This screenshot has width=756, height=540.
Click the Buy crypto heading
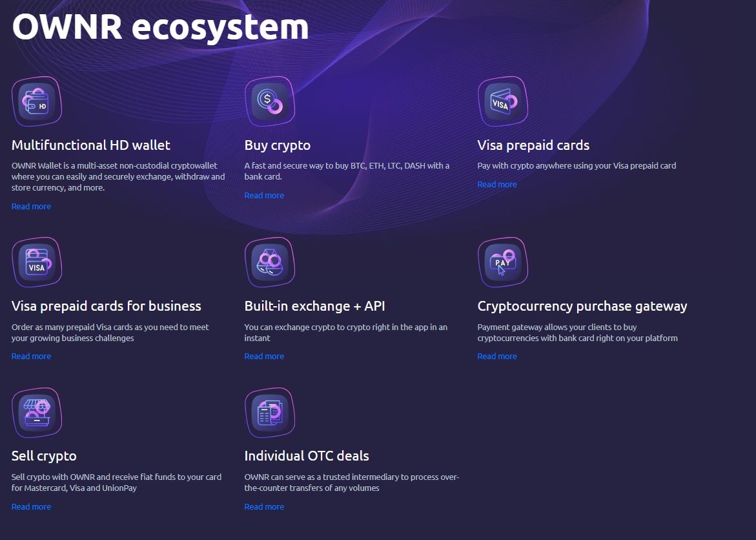[277, 145]
